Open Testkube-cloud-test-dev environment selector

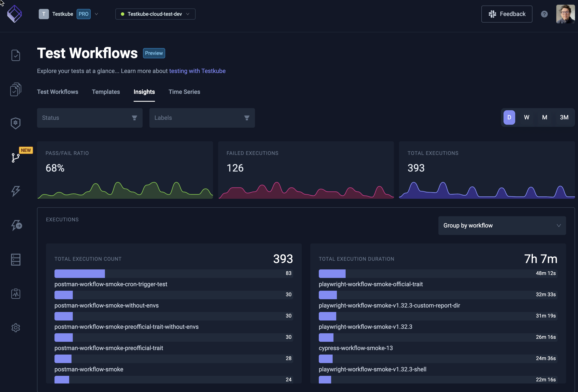(x=155, y=14)
